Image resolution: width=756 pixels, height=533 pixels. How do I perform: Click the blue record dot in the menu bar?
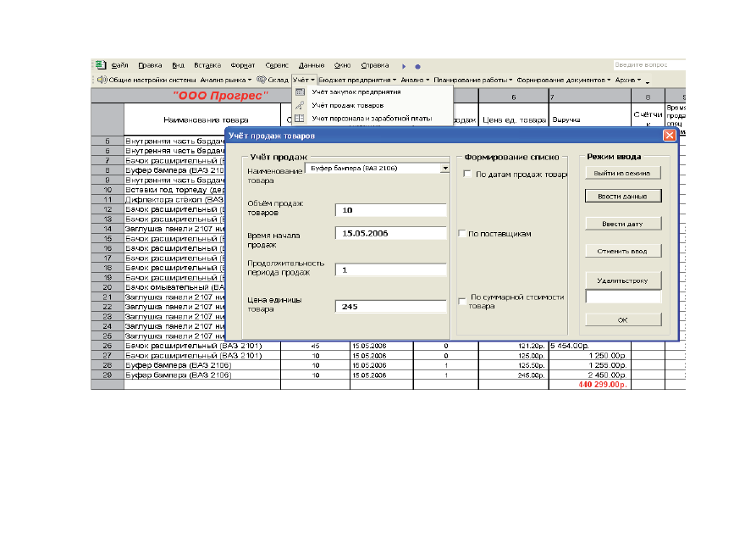tap(417, 67)
